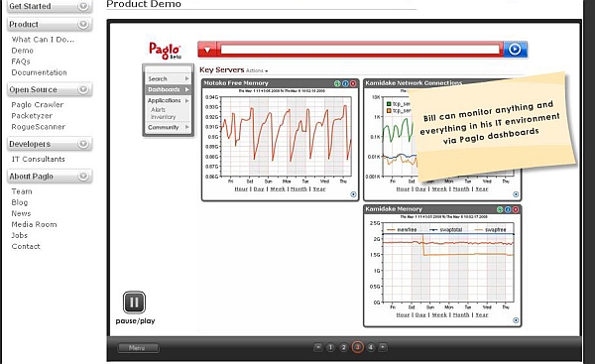Choose Inventory in the demo menu
Image resolution: width=595 pixels, height=364 pixels.
(164, 117)
